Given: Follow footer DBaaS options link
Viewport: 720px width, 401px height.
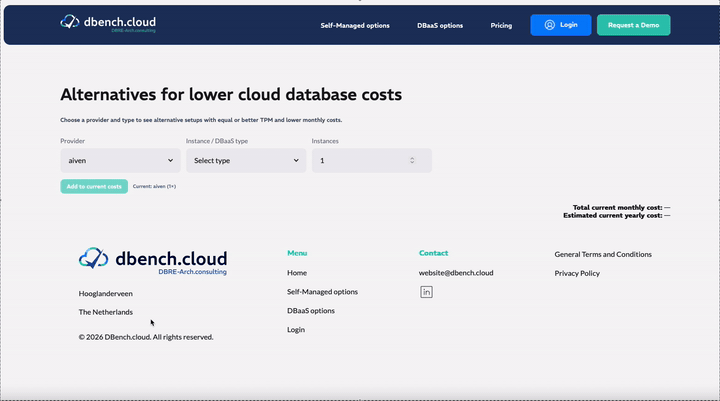Looking at the screenshot, I should 311,311.
